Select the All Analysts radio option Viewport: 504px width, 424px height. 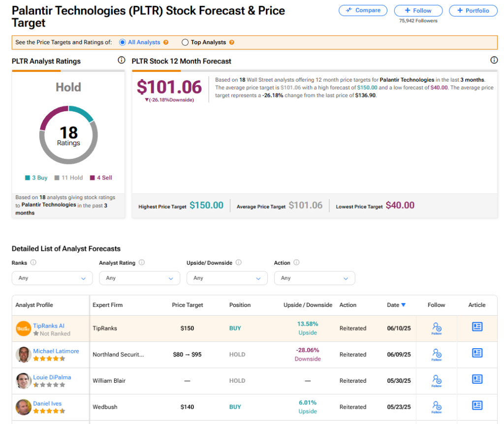click(x=123, y=42)
